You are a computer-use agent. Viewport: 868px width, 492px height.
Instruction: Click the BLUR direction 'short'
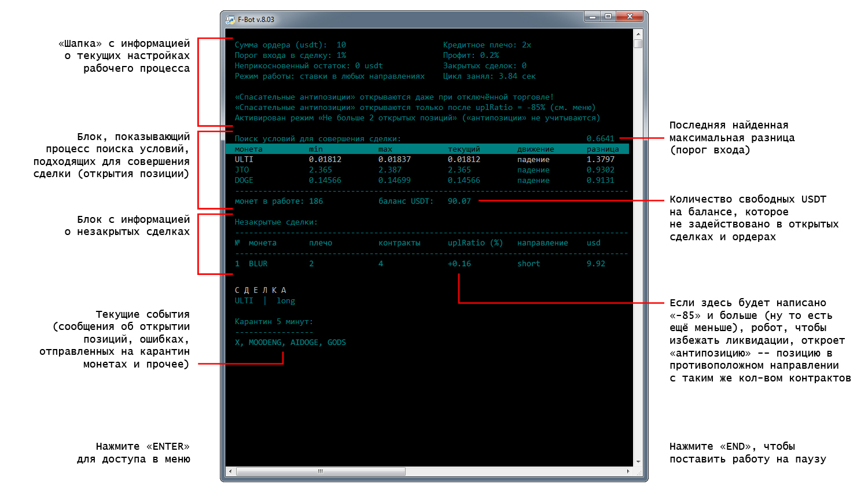[529, 264]
